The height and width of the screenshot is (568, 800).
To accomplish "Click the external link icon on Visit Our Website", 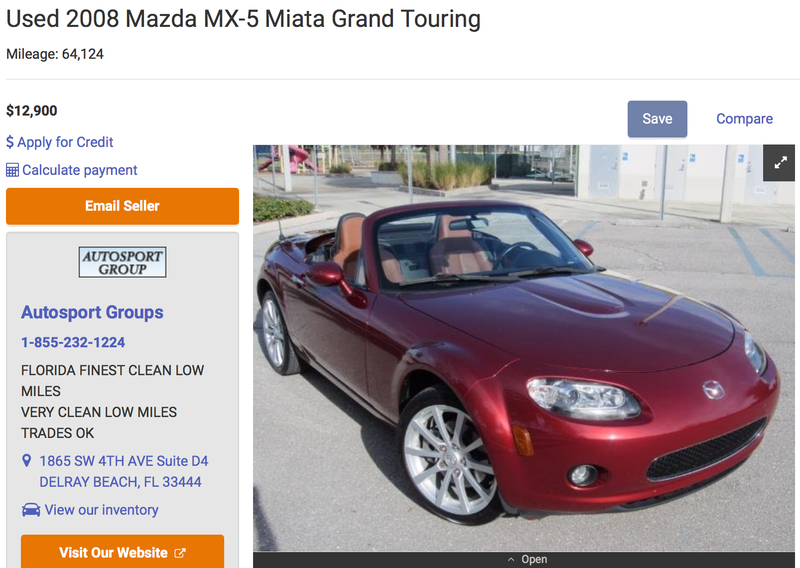I will click(x=180, y=553).
